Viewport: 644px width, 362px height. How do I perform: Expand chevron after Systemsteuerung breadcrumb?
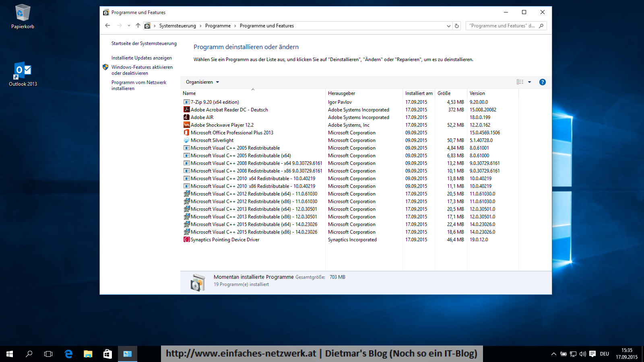[x=200, y=26]
